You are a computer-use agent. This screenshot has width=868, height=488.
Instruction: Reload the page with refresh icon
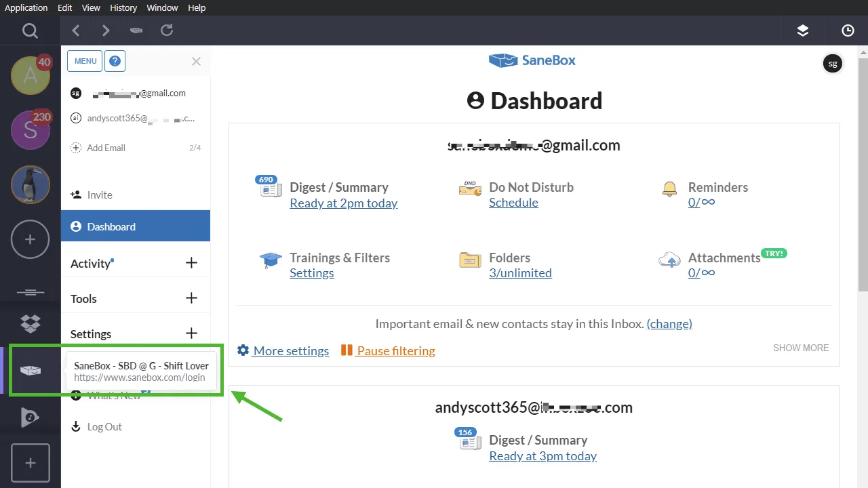[167, 30]
